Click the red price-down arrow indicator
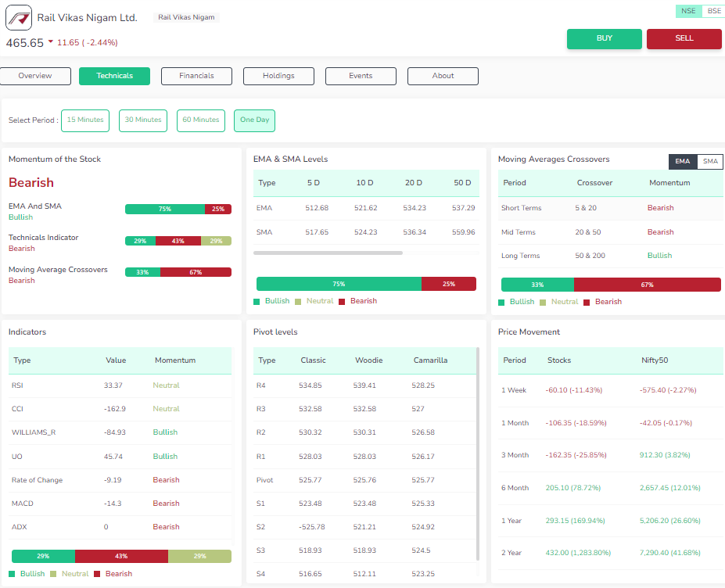725x588 pixels. [51, 42]
